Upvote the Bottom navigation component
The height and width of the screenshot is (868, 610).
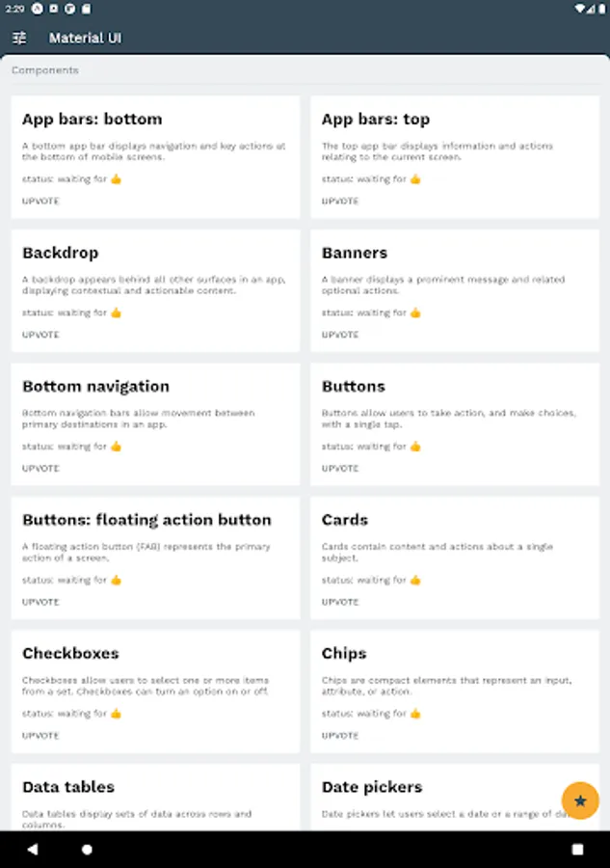40,469
